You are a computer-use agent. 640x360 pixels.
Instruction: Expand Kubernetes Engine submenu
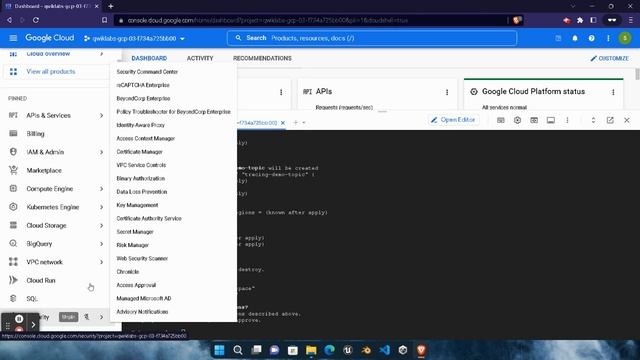tap(101, 207)
